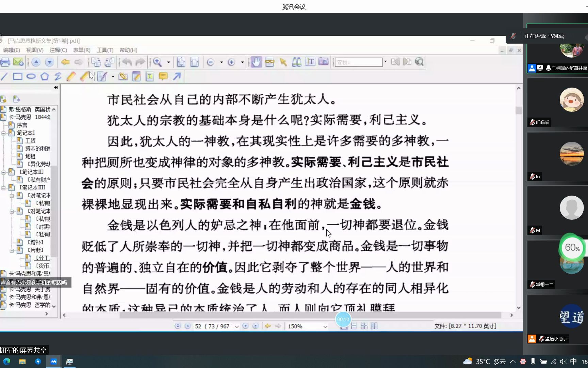Open the 工具(T) menu
Viewport: 588px width, 368px height.
tap(105, 50)
